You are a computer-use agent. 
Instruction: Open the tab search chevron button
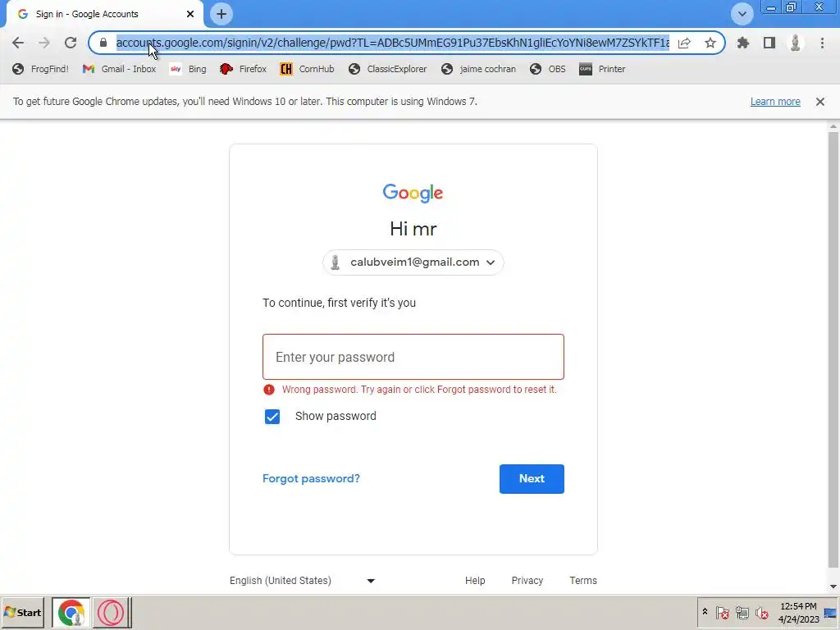coord(742,14)
